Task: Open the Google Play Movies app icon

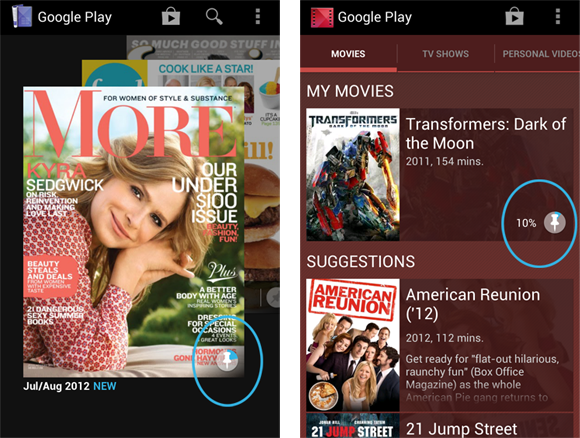Action: point(322,17)
